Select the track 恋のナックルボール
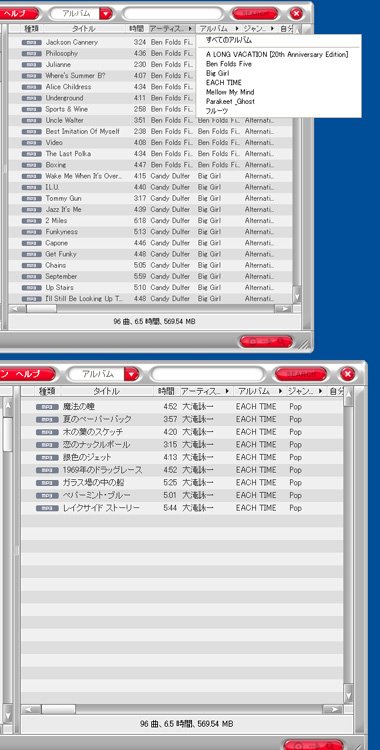This screenshot has height=750, width=380. 96,445
